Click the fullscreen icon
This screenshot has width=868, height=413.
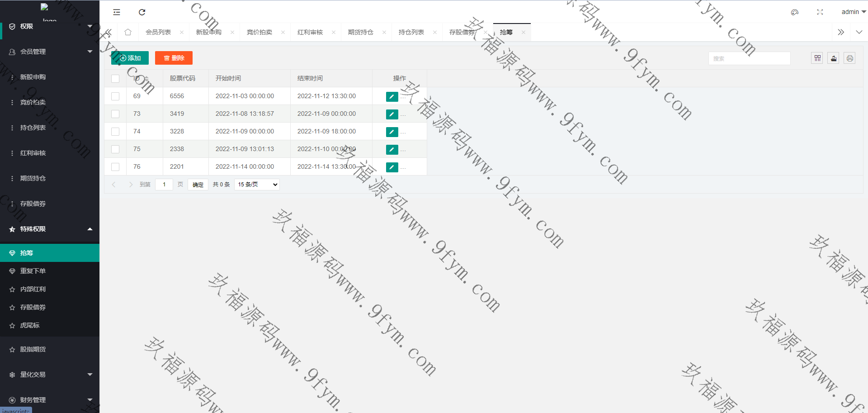tap(820, 12)
